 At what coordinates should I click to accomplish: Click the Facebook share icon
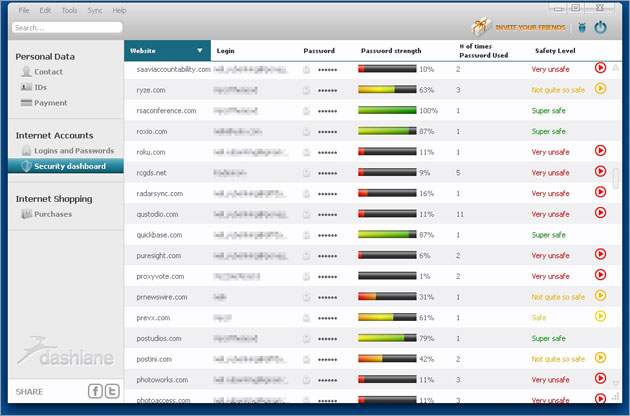[x=96, y=391]
